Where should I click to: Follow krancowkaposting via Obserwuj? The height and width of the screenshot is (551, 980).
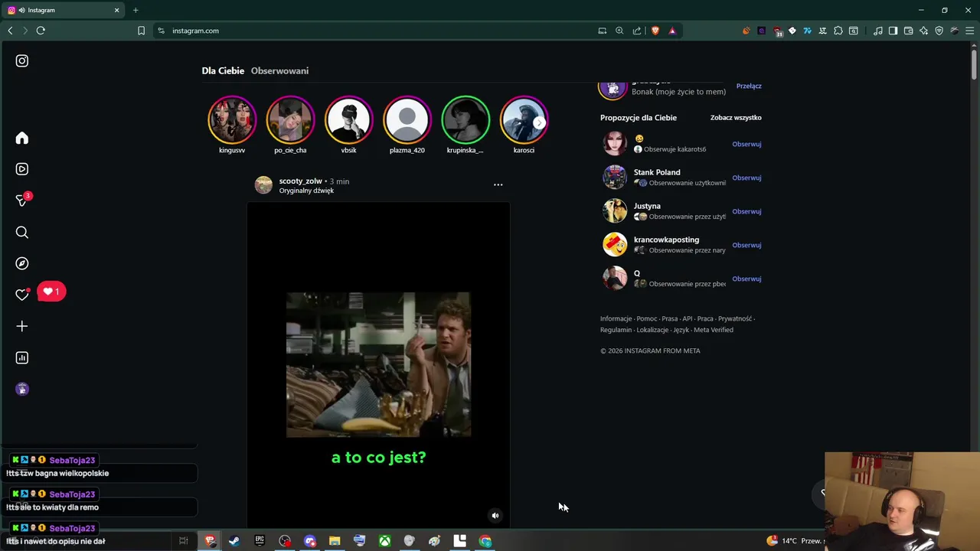[746, 245]
